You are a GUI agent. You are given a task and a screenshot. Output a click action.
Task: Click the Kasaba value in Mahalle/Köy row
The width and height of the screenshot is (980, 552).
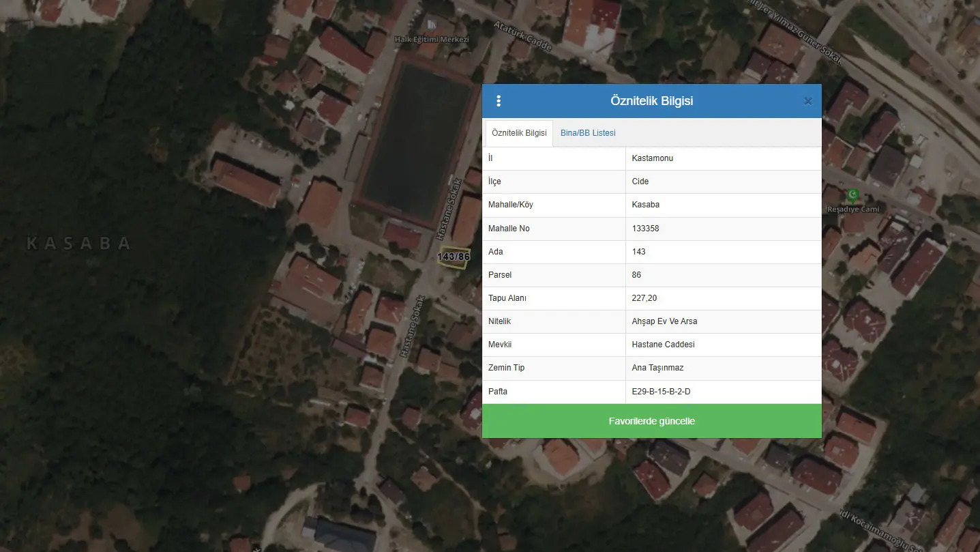tap(646, 205)
